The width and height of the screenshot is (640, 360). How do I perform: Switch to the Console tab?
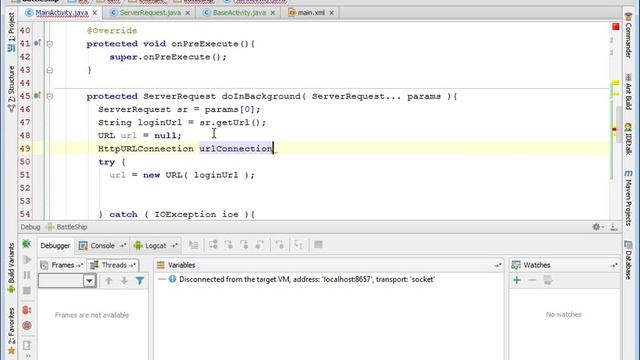[102, 246]
